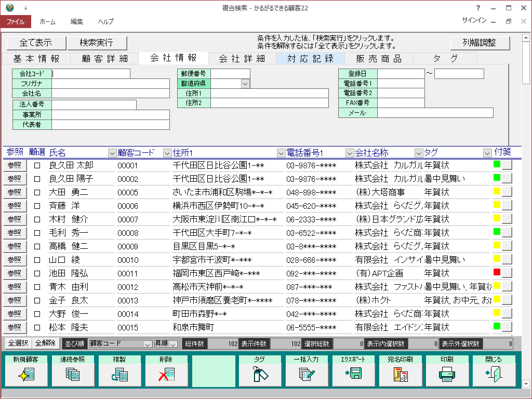
Task: Open the 顧客コード column filter dropdown
Action: click(167, 153)
